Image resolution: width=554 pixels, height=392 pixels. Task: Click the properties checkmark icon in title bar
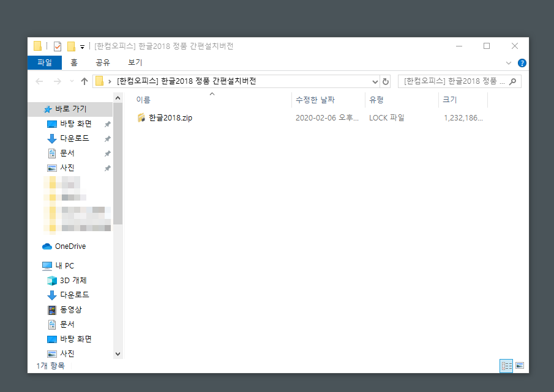click(x=58, y=46)
